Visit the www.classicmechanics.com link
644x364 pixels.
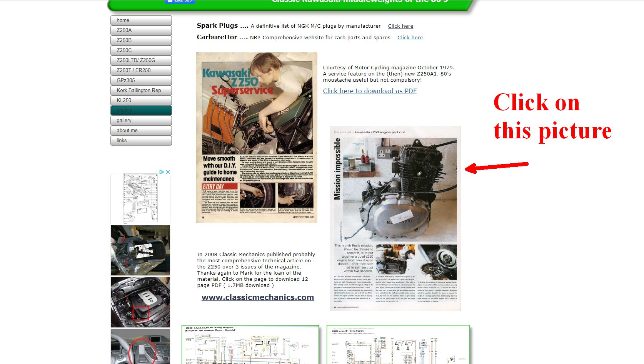tap(257, 297)
